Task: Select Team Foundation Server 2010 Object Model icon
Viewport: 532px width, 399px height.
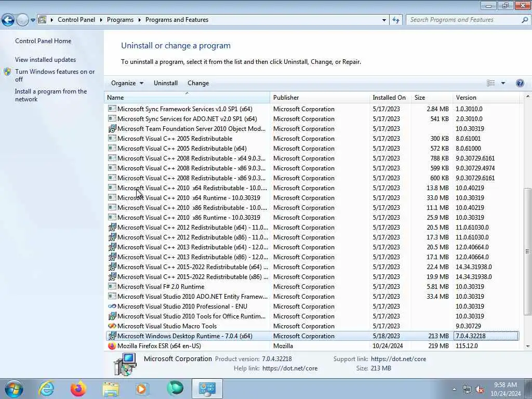Action: point(112,129)
